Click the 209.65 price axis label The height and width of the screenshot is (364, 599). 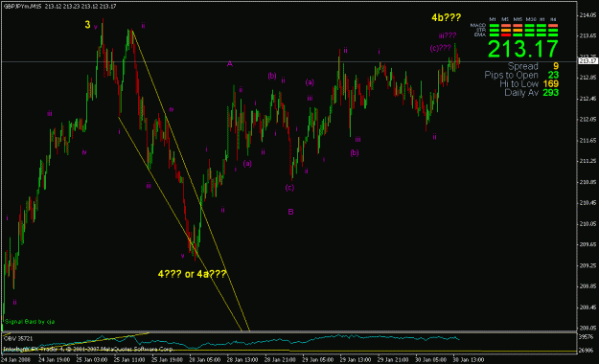pos(587,244)
